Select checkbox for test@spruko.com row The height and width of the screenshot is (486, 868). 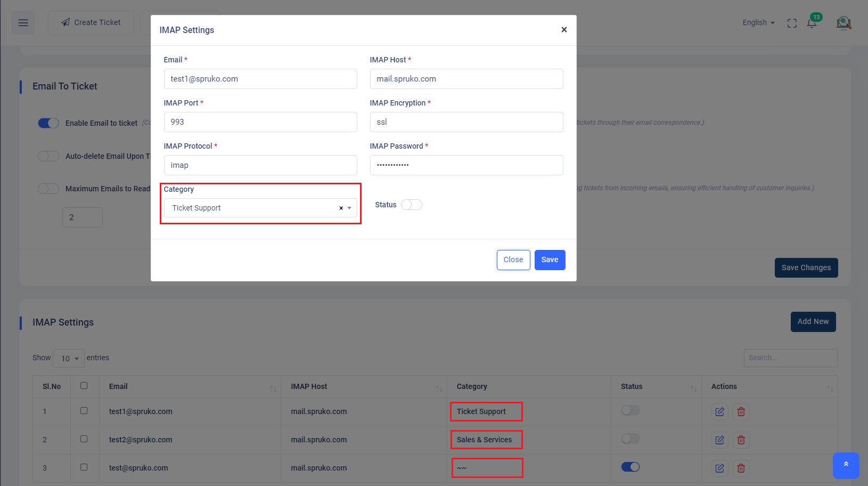coord(84,467)
